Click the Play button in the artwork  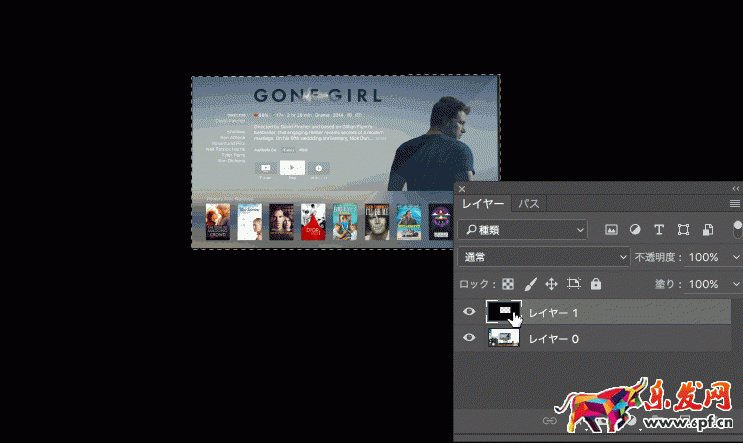point(291,168)
